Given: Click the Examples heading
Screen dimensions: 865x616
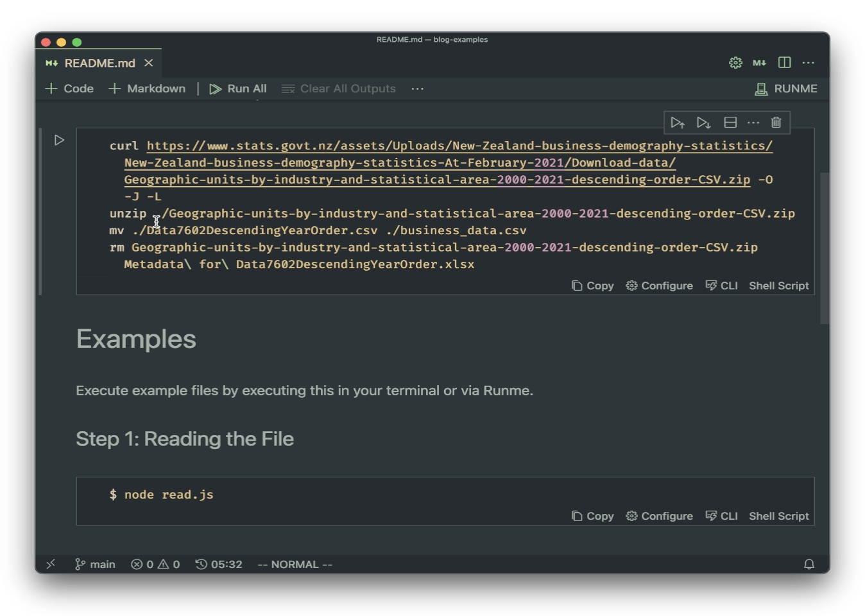Looking at the screenshot, I should click(136, 339).
